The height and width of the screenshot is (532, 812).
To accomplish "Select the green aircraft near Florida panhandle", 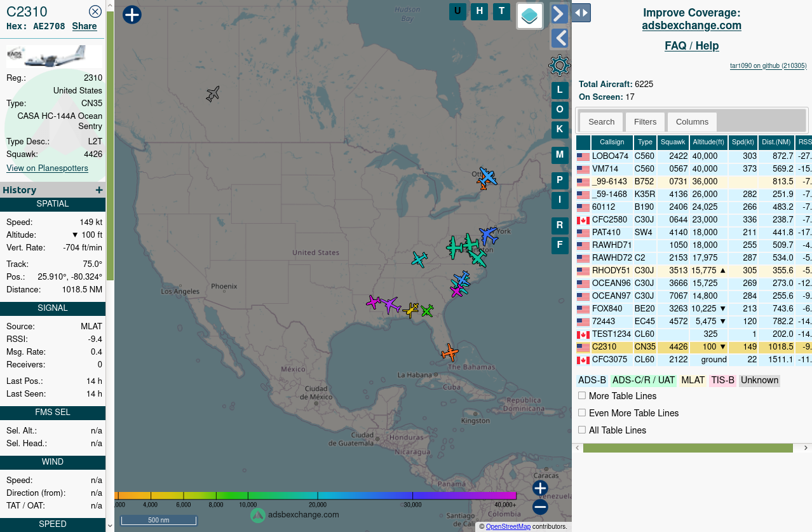I will (x=427, y=311).
